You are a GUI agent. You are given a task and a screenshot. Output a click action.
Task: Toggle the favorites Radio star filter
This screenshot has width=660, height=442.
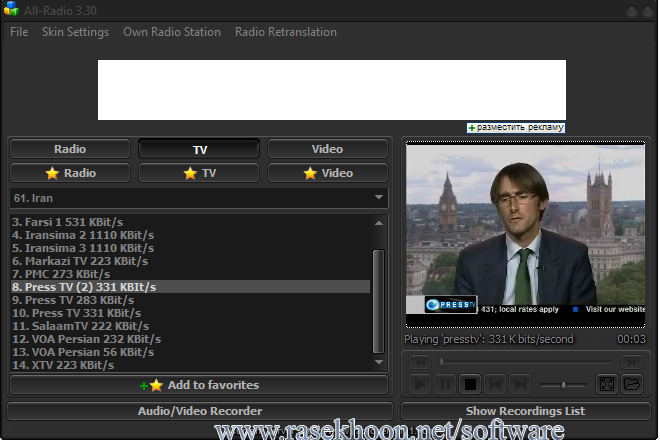[70, 173]
